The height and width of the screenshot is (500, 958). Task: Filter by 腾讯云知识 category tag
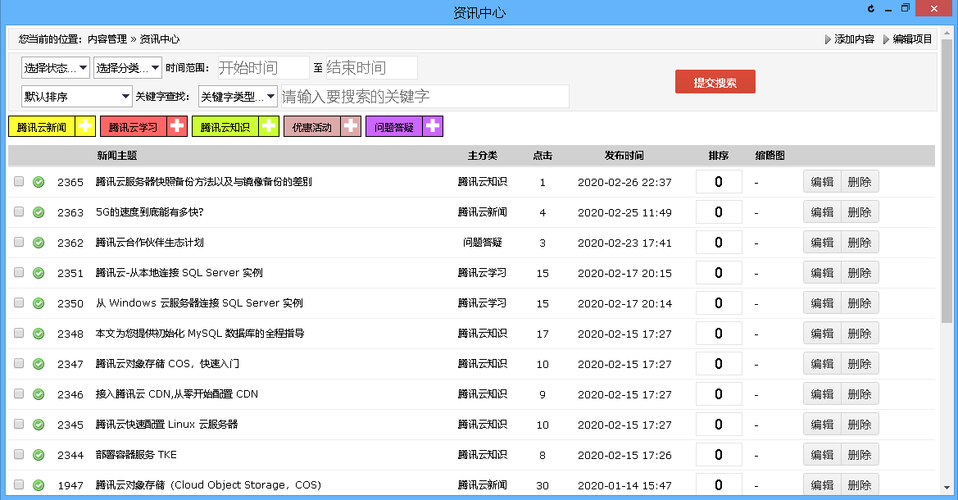pyautogui.click(x=225, y=127)
